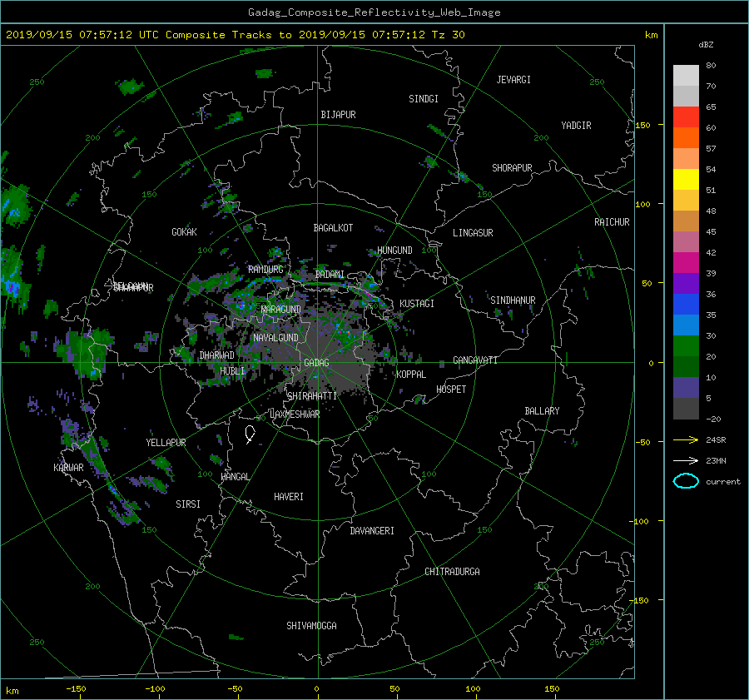Viewport: 749px width, 700px height.
Task: Select the HOSPET city label
Action: pos(451,390)
